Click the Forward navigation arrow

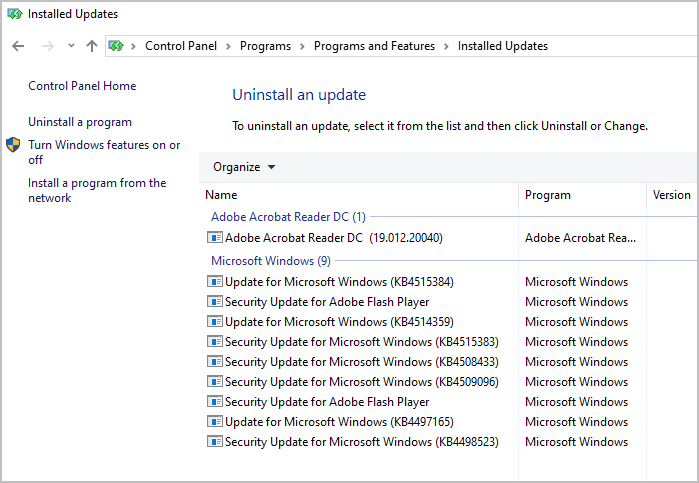click(47, 46)
